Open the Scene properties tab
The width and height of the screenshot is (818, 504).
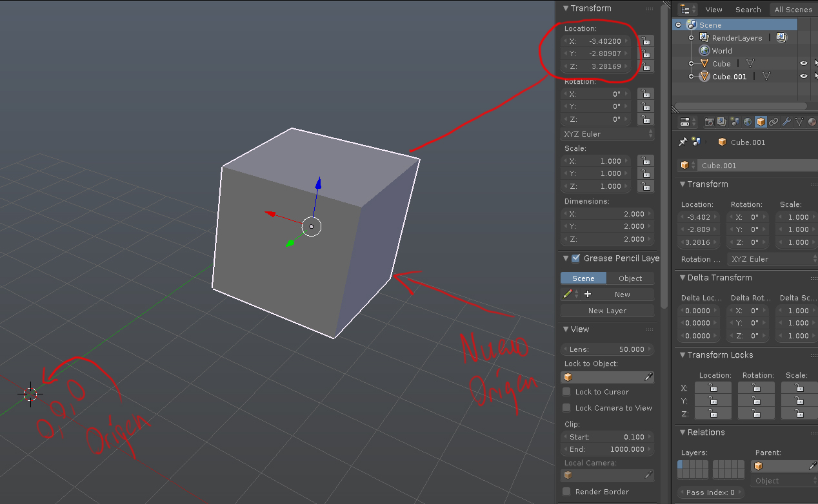tap(735, 122)
